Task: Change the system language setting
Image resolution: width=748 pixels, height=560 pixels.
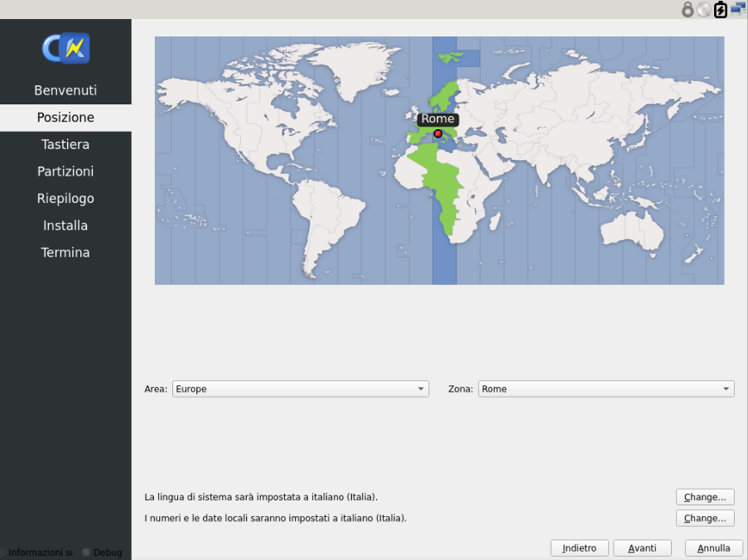Action: coord(704,498)
